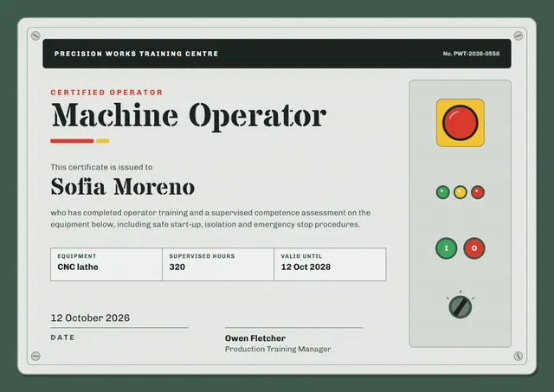Click the red O stop button
Image resolution: width=554 pixels, height=392 pixels.
(474, 248)
